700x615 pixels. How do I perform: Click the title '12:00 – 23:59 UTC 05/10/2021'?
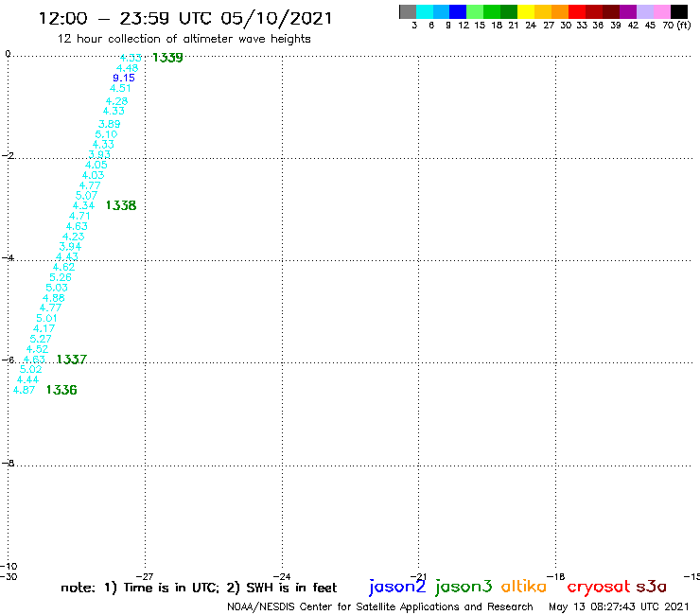pos(185,18)
